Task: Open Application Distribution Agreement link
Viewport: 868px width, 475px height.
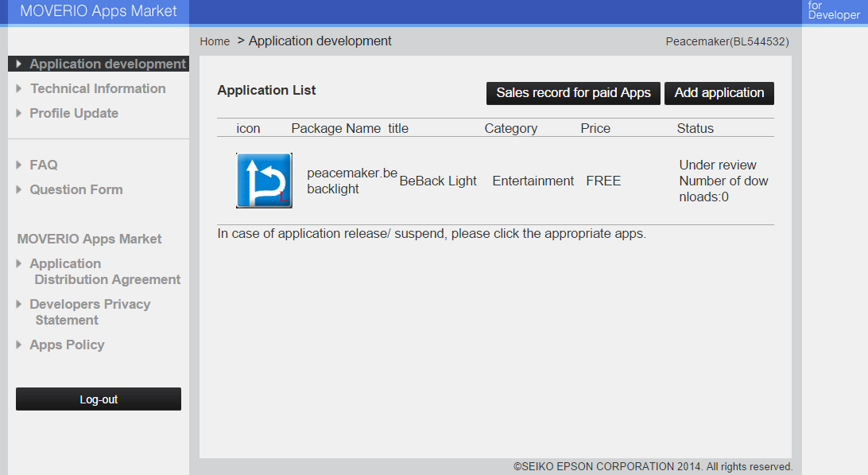Action: pos(105,271)
